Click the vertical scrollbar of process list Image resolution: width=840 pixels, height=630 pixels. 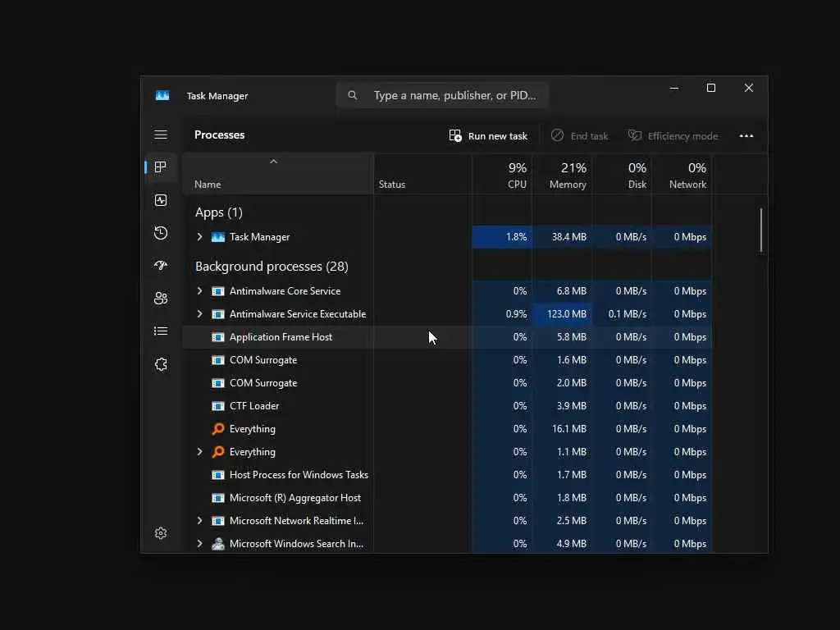coord(760,230)
